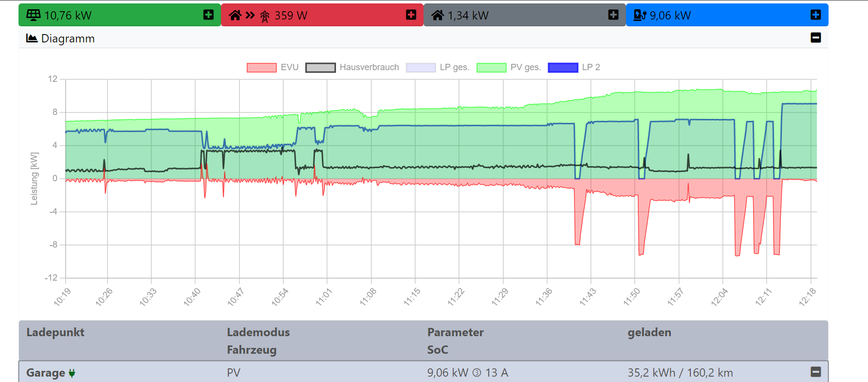Image resolution: width=868 pixels, height=382 pixels.
Task: Click the blue LP 2 legend swatch
Action: pos(563,68)
